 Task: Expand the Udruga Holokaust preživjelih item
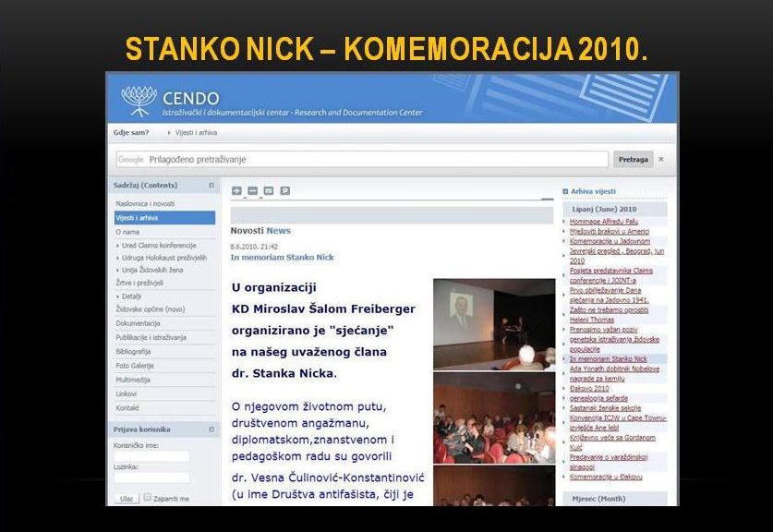coord(118,257)
